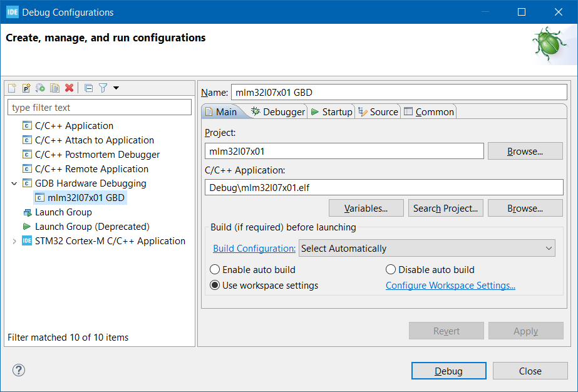The height and width of the screenshot is (392, 578).
Task: Switch to the Debugger tab
Action: point(277,112)
